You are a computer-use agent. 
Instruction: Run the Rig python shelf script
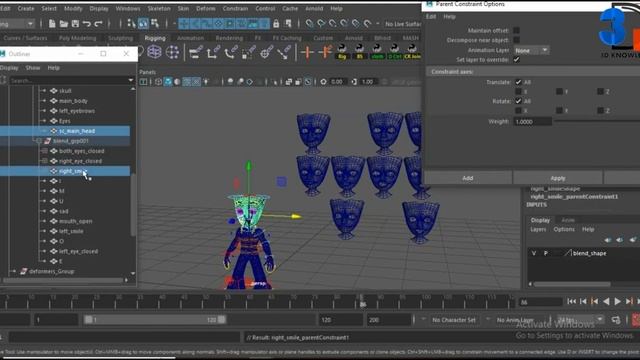(x=342, y=52)
